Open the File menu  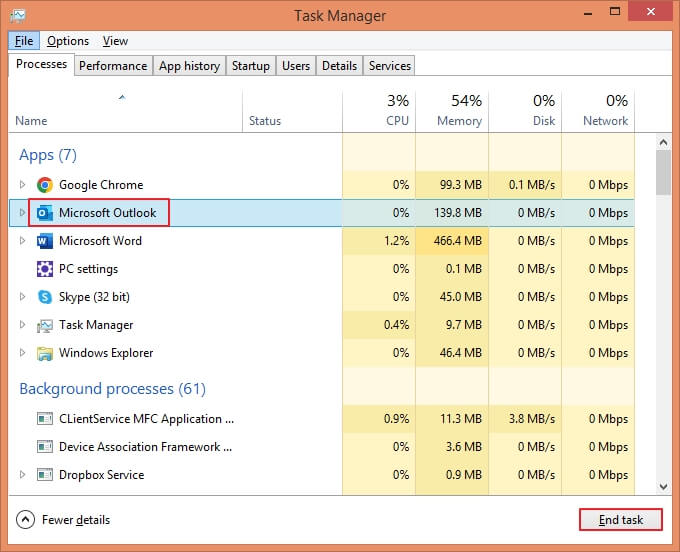24,41
